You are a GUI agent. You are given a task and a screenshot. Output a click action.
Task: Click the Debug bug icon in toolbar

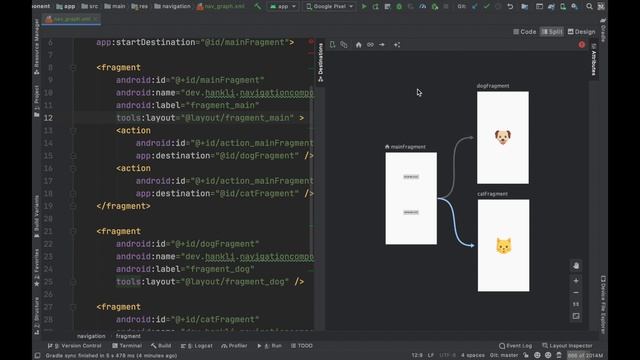[399, 6]
